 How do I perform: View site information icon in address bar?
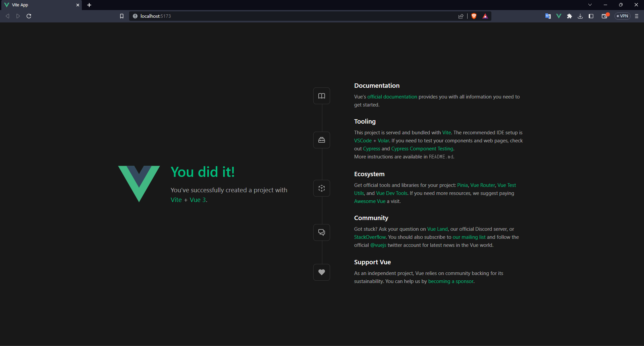tap(135, 16)
